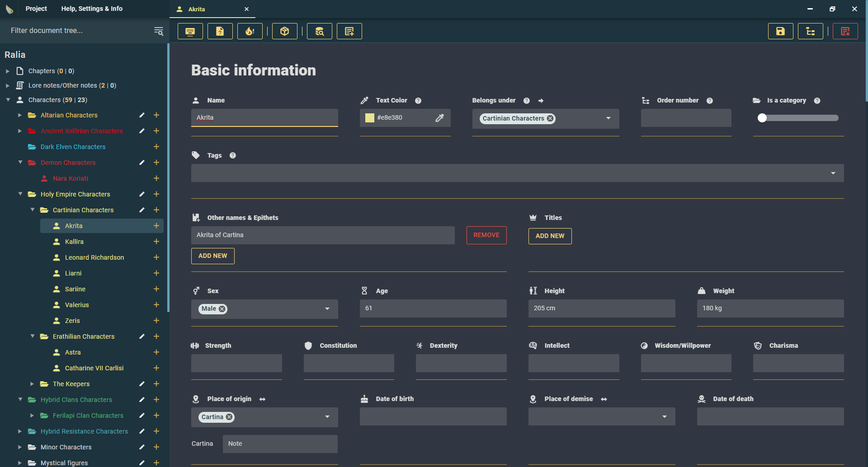Viewport: 868px width, 467px height.
Task: Open the keybinds keyboard icon in toolbar
Action: pyautogui.click(x=190, y=31)
